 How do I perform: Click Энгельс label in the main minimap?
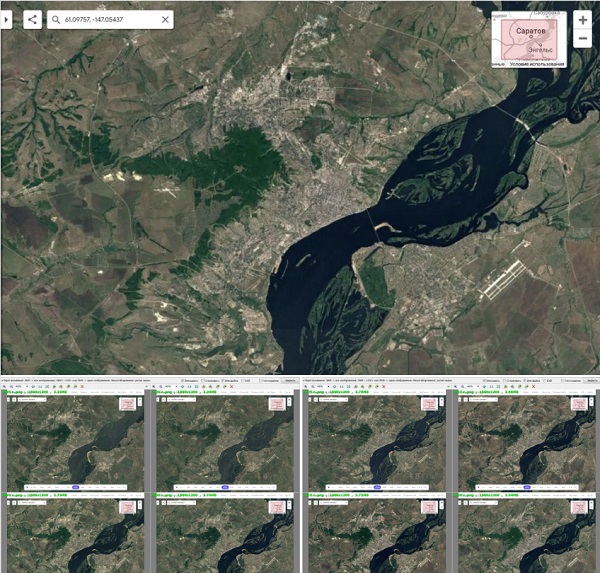coord(540,50)
